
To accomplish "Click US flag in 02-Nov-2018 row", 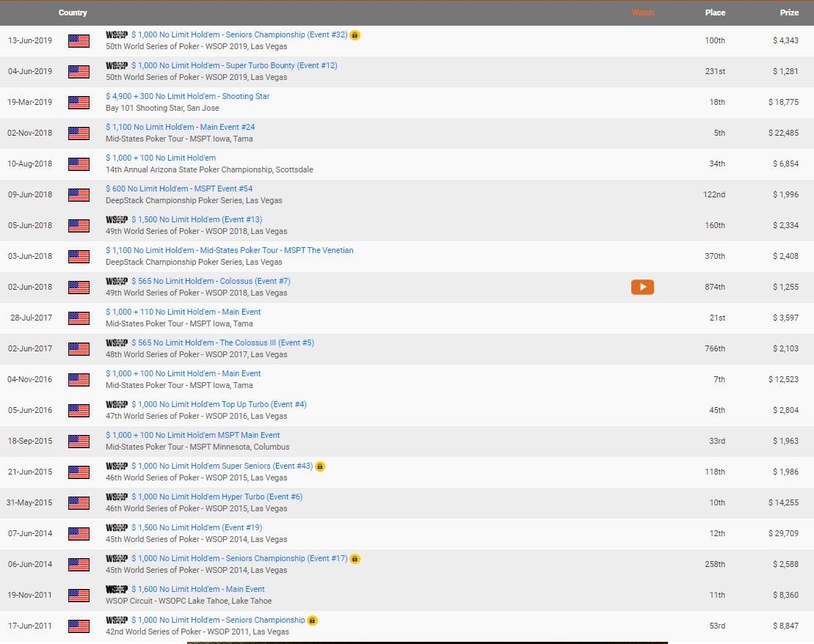I will pyautogui.click(x=79, y=133).
